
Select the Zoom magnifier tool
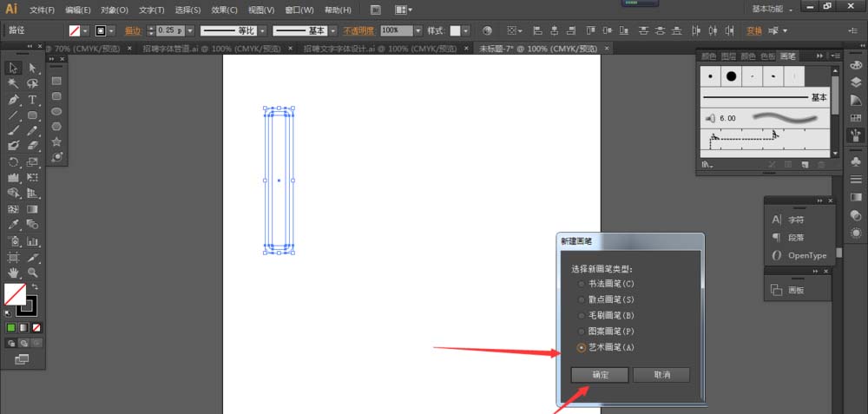point(32,273)
